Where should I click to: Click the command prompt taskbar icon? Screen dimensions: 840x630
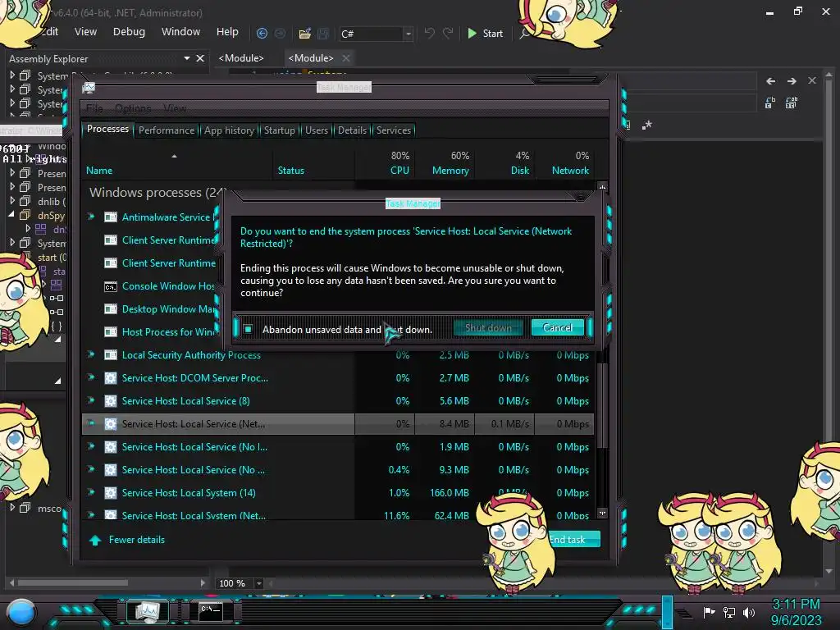(210, 611)
